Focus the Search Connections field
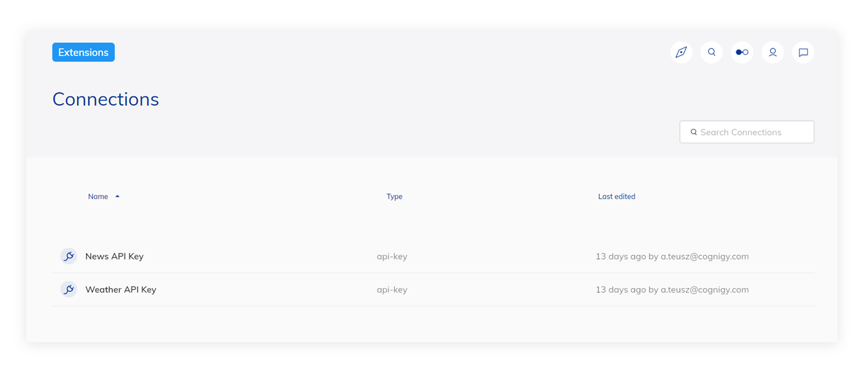868x370 pixels. (747, 132)
